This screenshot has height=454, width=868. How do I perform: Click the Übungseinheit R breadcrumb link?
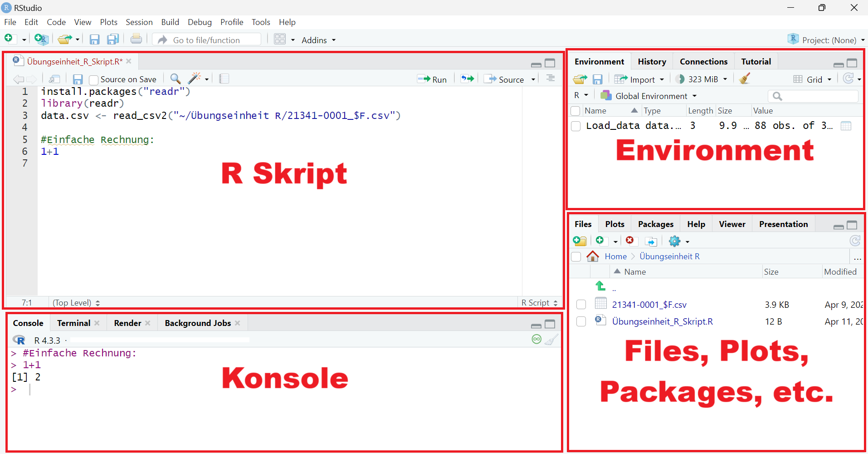tap(669, 257)
